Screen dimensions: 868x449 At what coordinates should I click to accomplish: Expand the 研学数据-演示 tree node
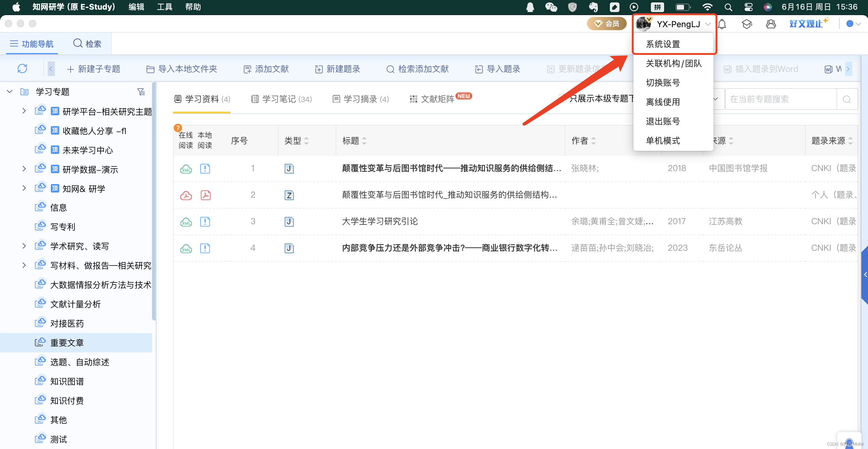(24, 169)
